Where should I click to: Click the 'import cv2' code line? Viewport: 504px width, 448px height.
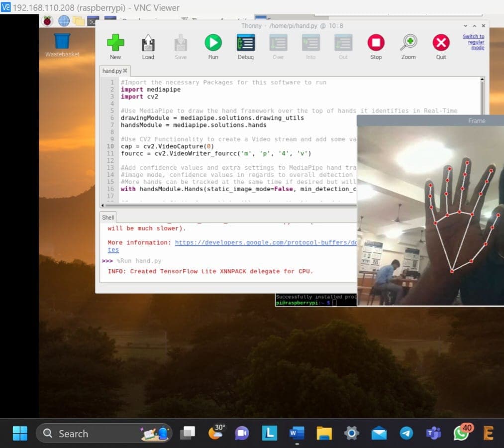(139, 97)
